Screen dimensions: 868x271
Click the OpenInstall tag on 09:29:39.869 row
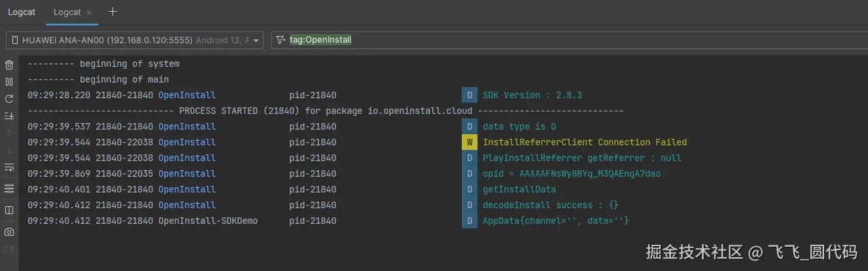tap(187, 173)
